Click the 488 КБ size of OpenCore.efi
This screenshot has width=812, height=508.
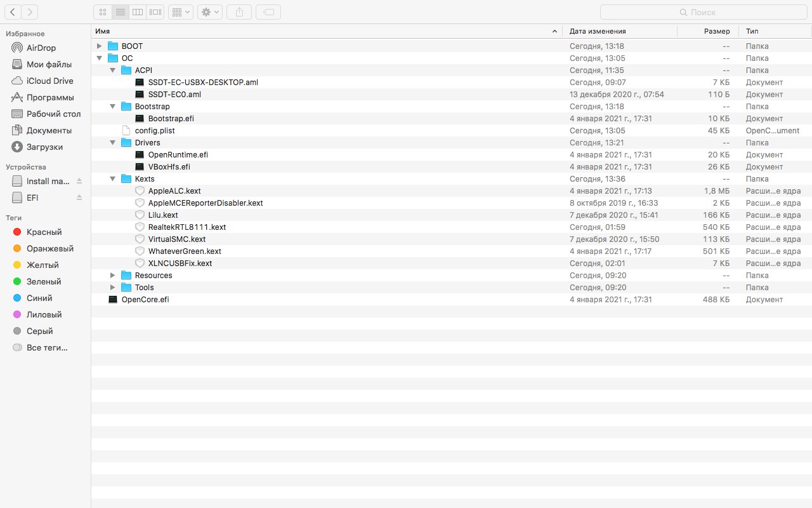[x=716, y=299]
